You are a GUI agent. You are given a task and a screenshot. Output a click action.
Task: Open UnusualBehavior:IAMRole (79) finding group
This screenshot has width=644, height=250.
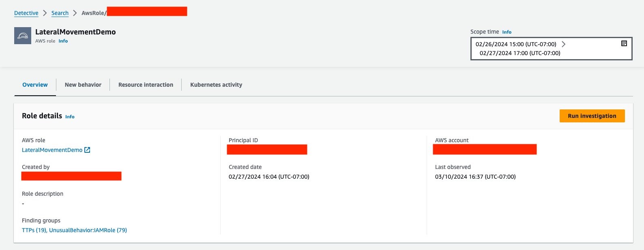click(88, 230)
